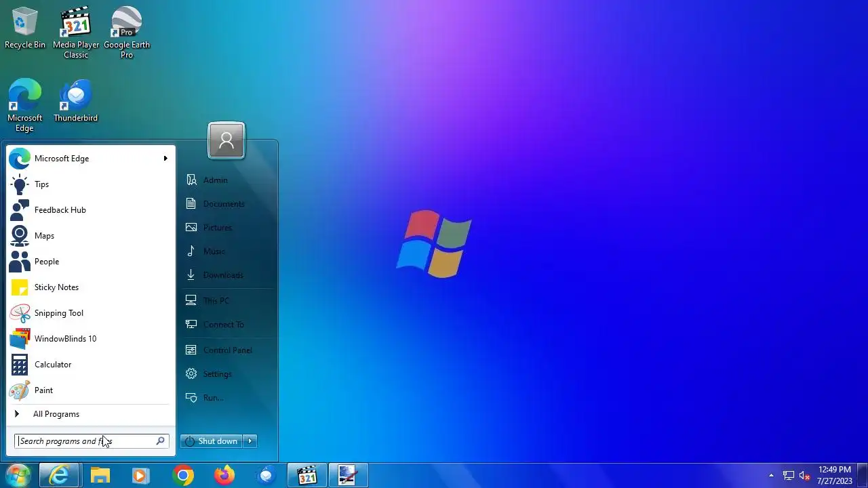This screenshot has width=868, height=488.
Task: Select Media Player Classic desktop icon
Action: click(x=76, y=33)
